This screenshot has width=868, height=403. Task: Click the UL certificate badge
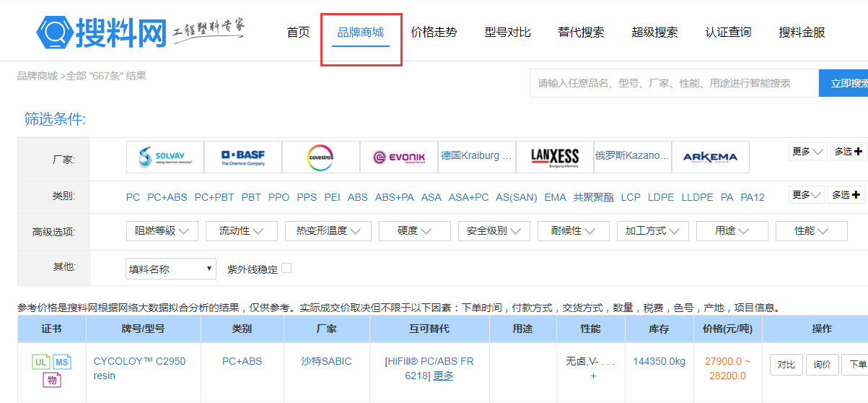click(x=40, y=361)
